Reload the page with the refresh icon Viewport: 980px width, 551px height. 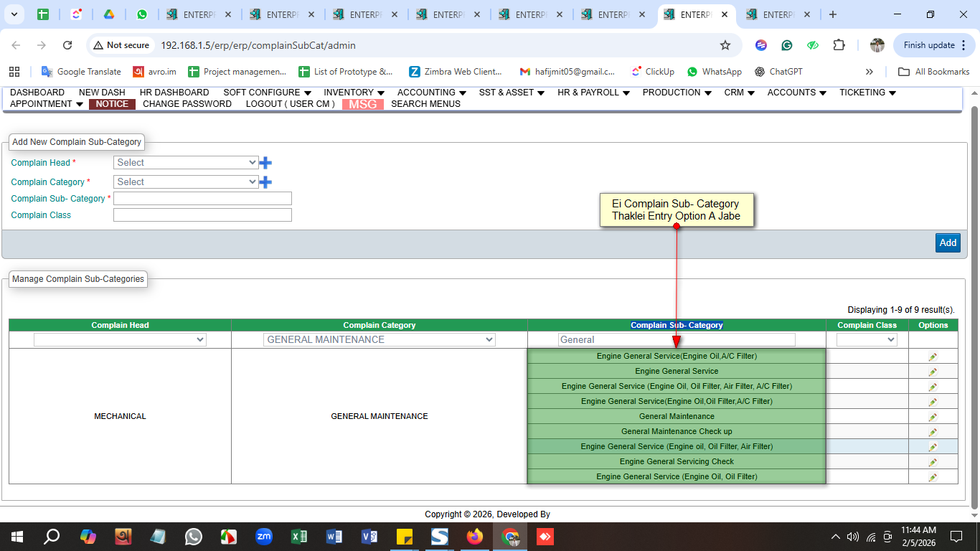click(x=67, y=45)
